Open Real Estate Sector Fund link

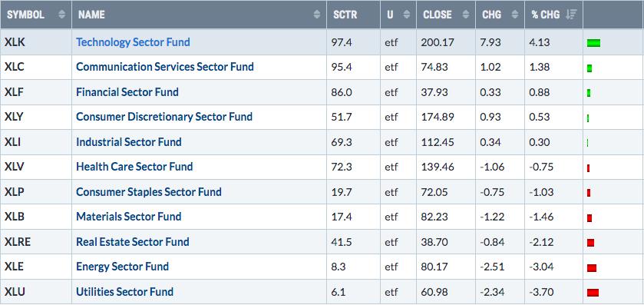click(x=133, y=242)
